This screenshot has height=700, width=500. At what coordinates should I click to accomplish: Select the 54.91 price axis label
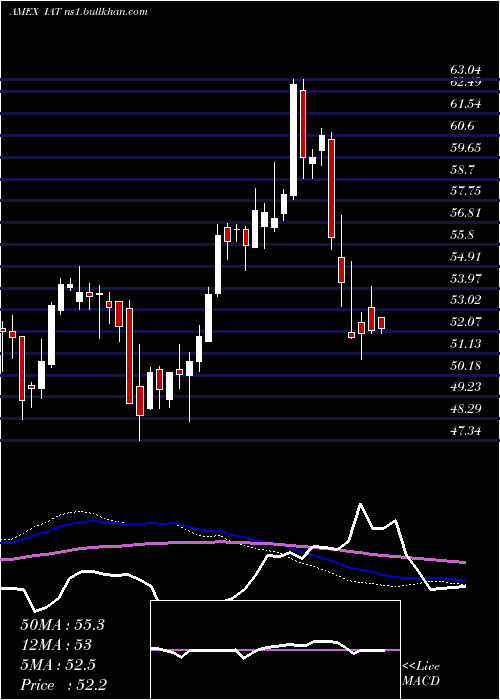click(466, 257)
